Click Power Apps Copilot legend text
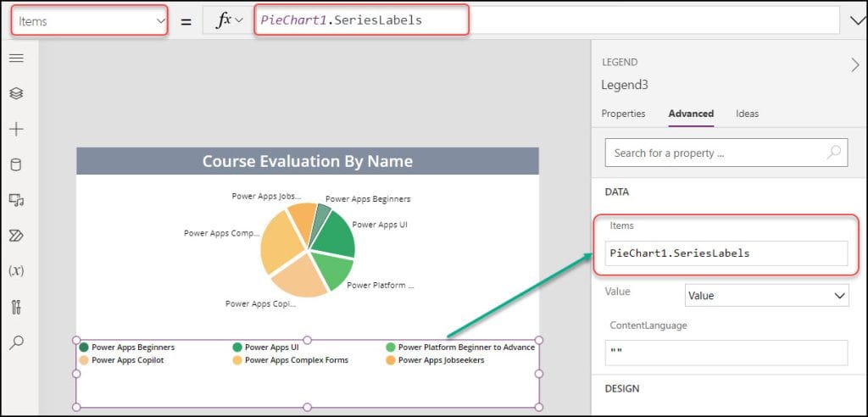Screen dimensions: 868x417 128,360
